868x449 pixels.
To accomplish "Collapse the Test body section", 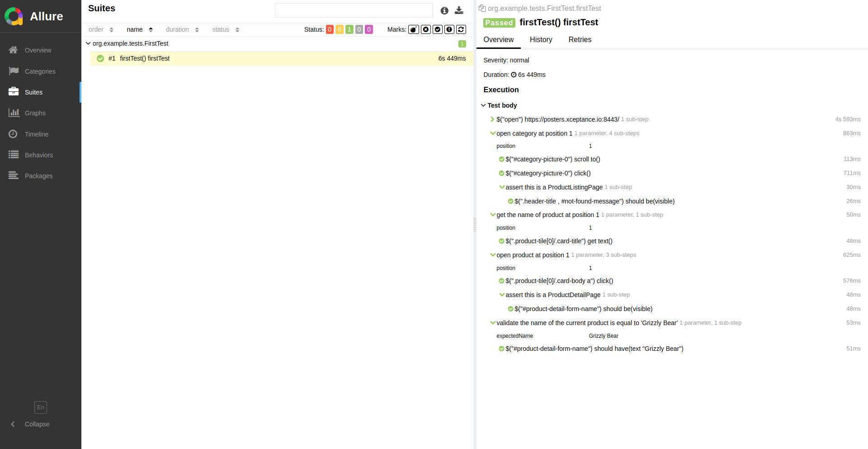I will (x=483, y=105).
